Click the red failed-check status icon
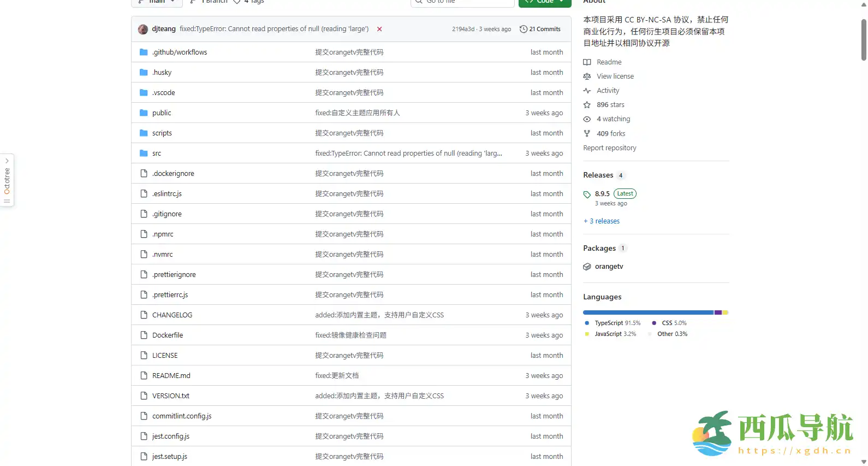 379,29
